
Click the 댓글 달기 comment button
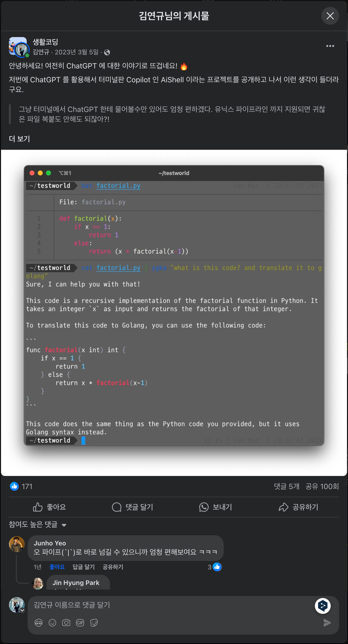point(132,507)
